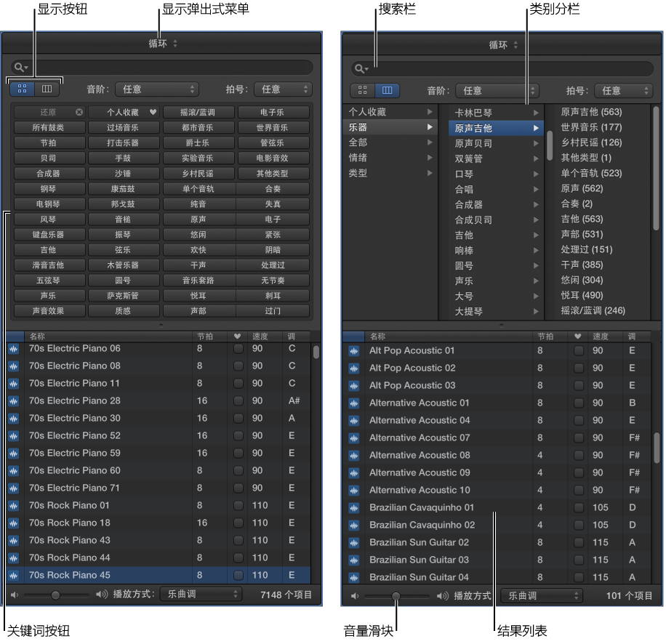
Task: Click loop icon of Alternative Acoustic 10
Action: click(354, 491)
